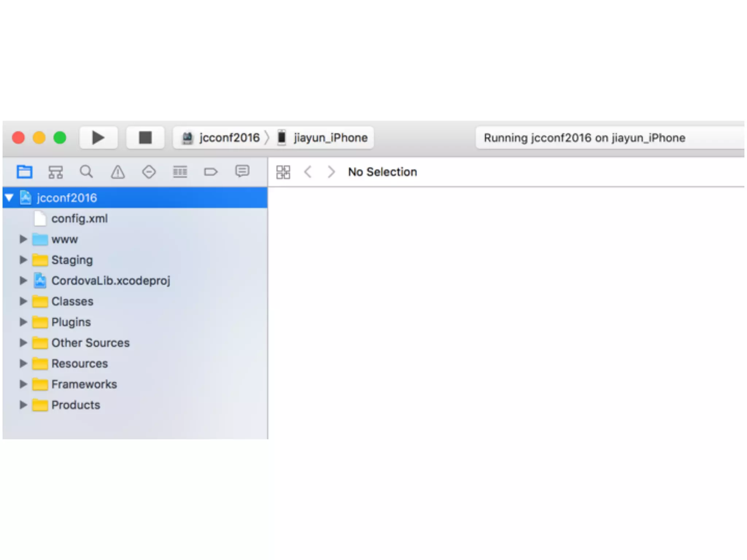Viewport: 747px width, 560px height.
Task: Open the find navigator magnifier icon
Action: click(x=86, y=172)
